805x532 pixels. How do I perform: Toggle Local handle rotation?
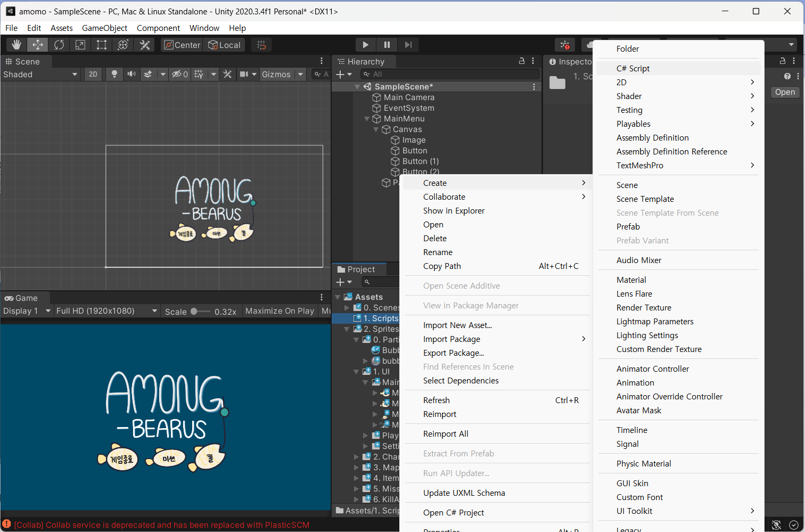pyautogui.click(x=224, y=45)
